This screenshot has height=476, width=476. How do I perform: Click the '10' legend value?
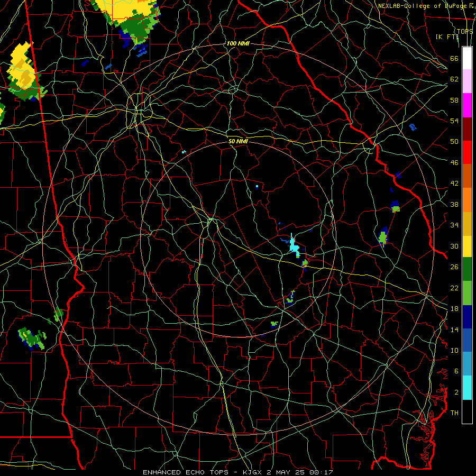click(454, 350)
